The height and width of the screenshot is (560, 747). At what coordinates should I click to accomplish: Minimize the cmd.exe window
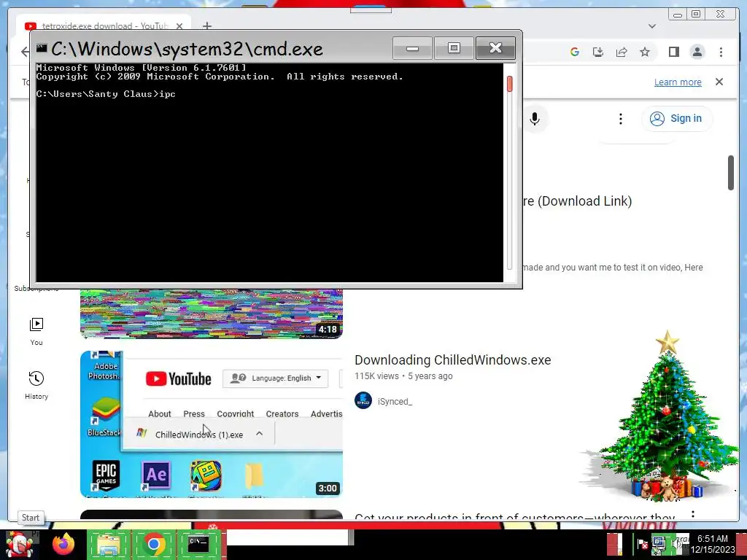413,48
